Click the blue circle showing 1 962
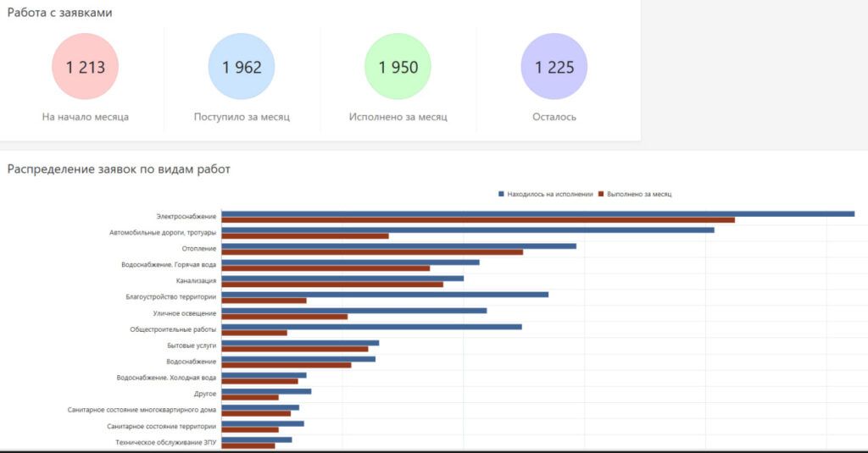This screenshot has height=453, width=868. point(242,67)
